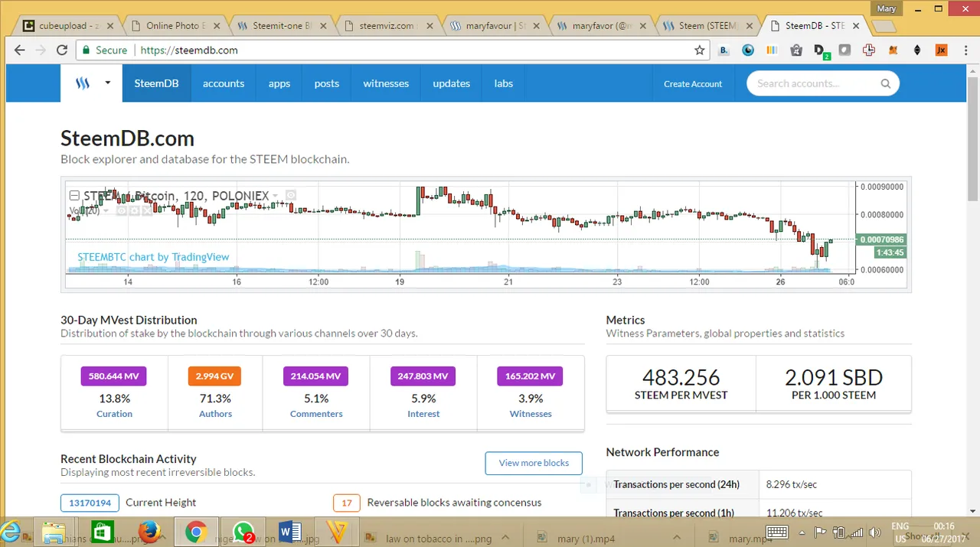980x547 pixels.
Task: Navigate to posts
Action: tap(327, 83)
